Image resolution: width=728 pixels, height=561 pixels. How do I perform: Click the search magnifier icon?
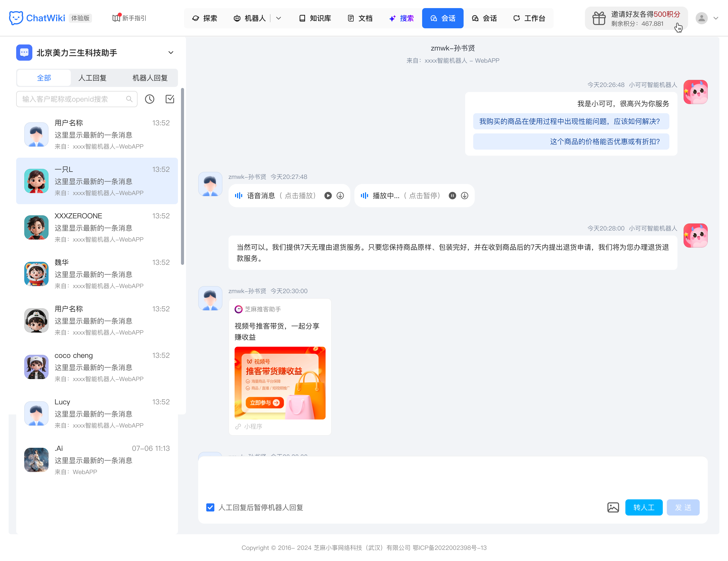(129, 99)
